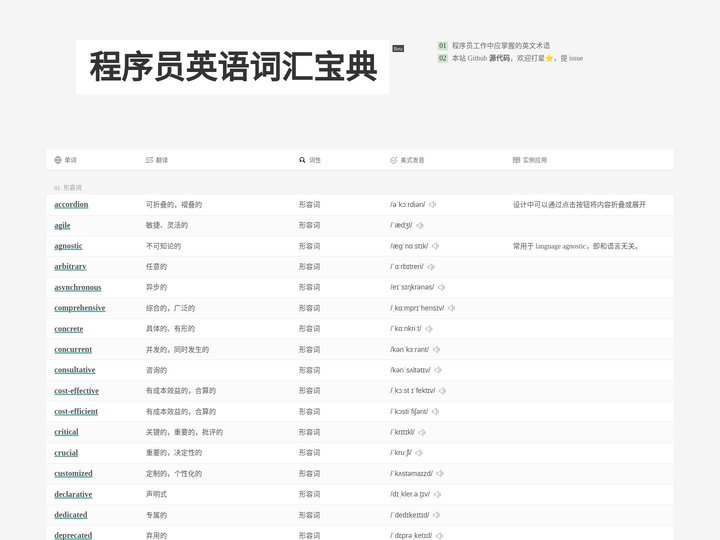Open the concurrent word link
Image resolution: width=720 pixels, height=540 pixels.
[x=73, y=349]
